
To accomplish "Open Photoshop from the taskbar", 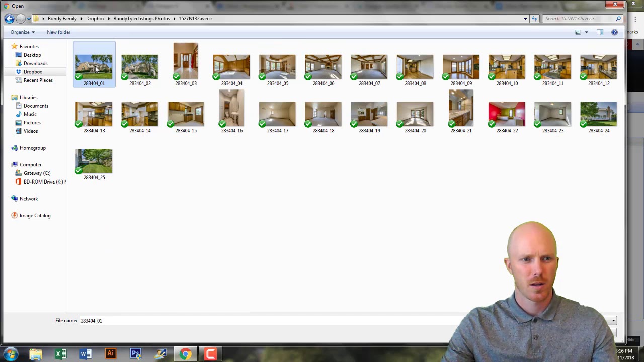I will click(x=136, y=354).
